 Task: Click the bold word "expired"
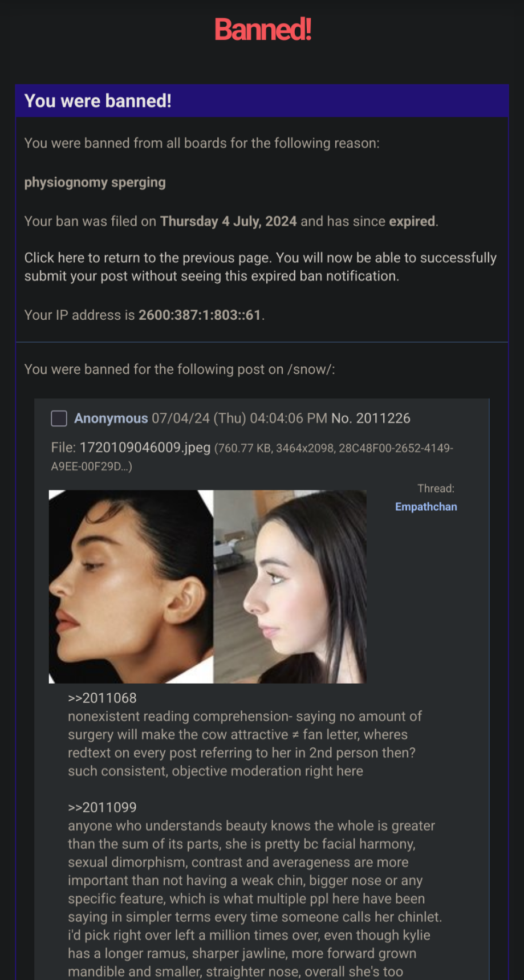point(412,221)
